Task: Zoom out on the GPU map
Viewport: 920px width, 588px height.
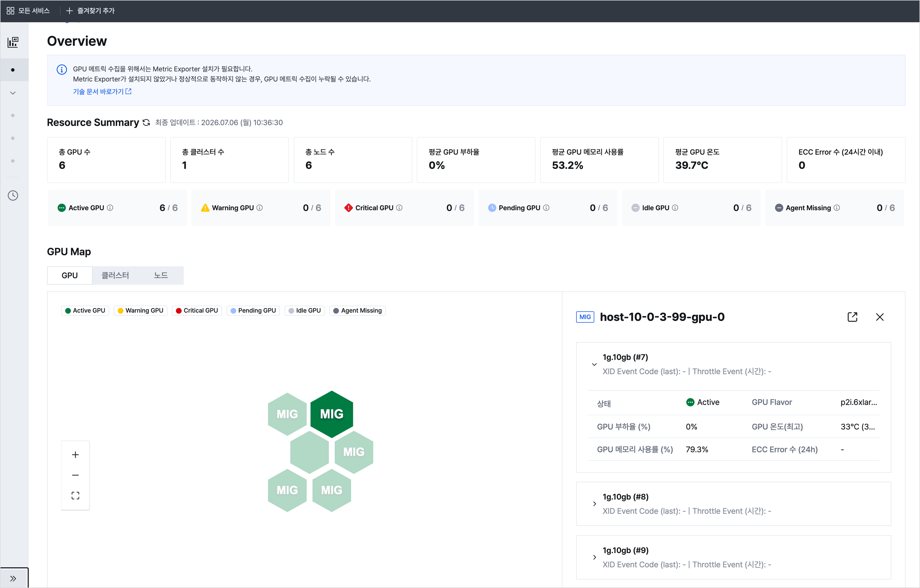Action: (75, 475)
